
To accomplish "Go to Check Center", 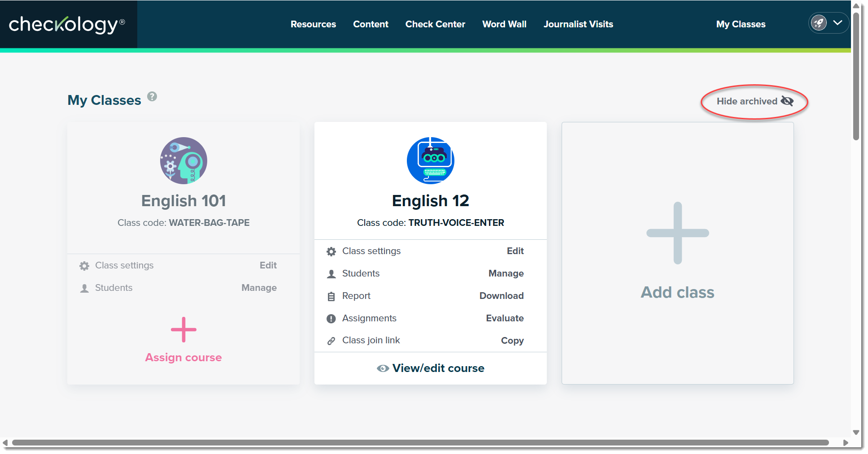I will coord(435,24).
